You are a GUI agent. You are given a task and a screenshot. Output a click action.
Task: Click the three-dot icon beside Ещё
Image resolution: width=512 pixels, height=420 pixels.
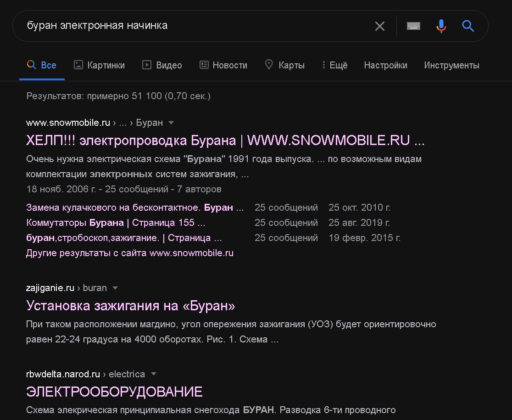point(323,65)
